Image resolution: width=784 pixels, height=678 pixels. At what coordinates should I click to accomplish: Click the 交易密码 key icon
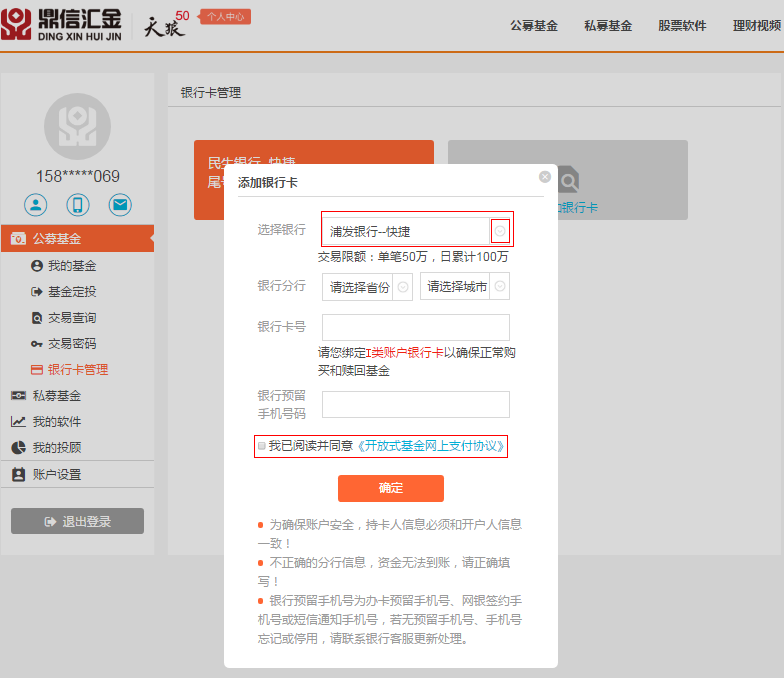[36, 344]
